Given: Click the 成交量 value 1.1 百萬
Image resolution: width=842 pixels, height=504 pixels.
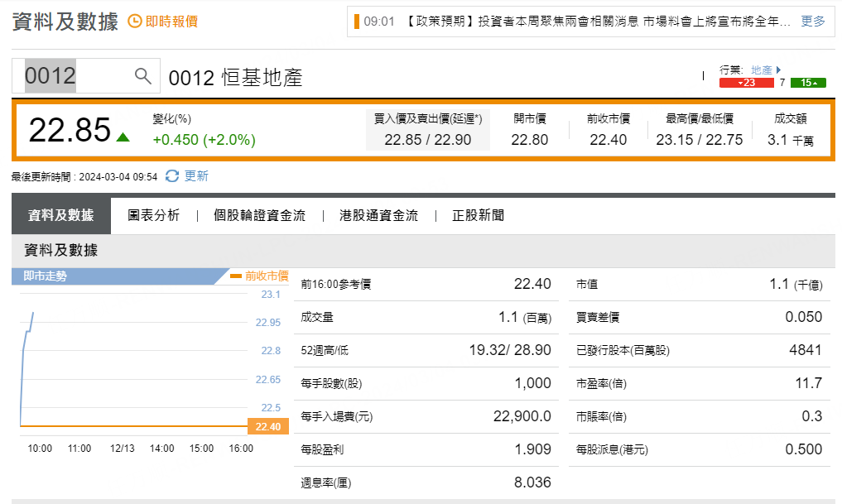Looking at the screenshot, I should tap(525, 317).
